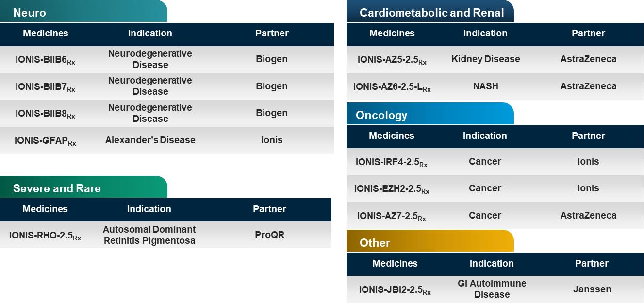Image resolution: width=644 pixels, height=306 pixels.
Task: Click the ProQR partner cell
Action: click(269, 235)
